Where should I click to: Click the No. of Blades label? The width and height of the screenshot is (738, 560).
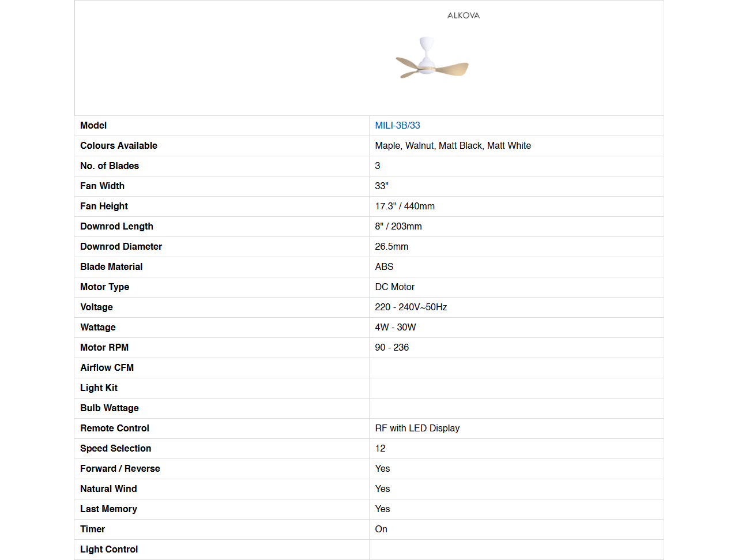(110, 166)
